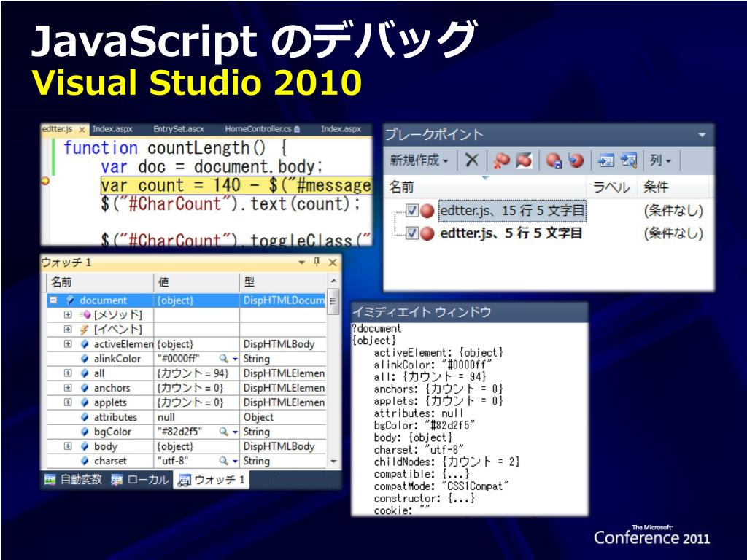The width and height of the screenshot is (747, 560).
Task: Expand the [イベント] node
Action: pyautogui.click(x=68, y=330)
